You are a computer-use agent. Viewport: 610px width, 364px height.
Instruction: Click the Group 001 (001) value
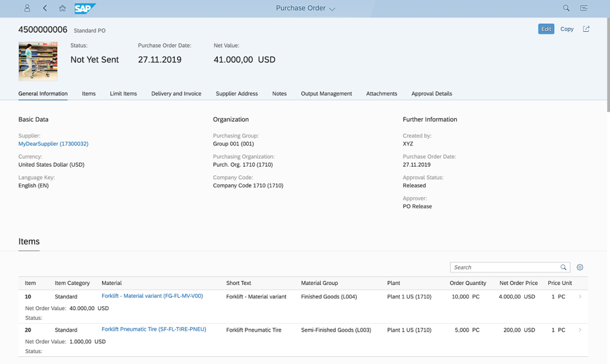[233, 144]
